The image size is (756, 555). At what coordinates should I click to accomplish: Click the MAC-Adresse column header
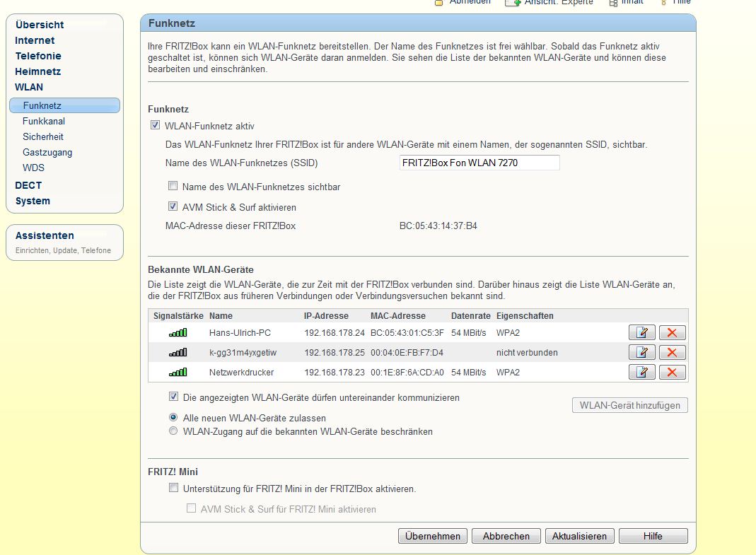tap(397, 316)
